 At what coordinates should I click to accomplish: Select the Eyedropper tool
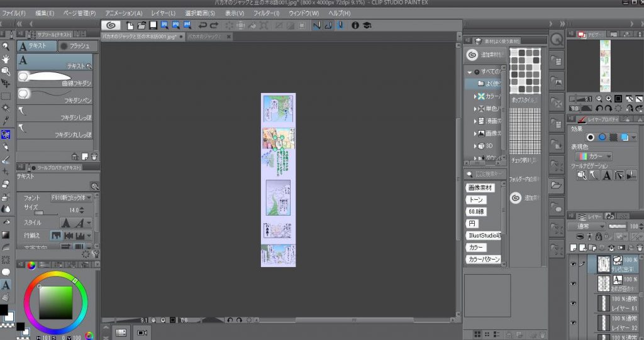(6, 120)
